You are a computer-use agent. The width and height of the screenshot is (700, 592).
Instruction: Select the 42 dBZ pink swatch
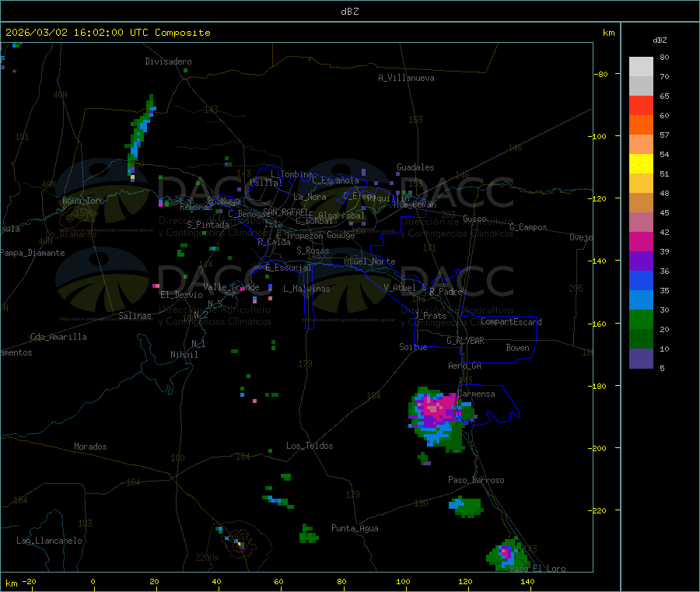point(641,222)
